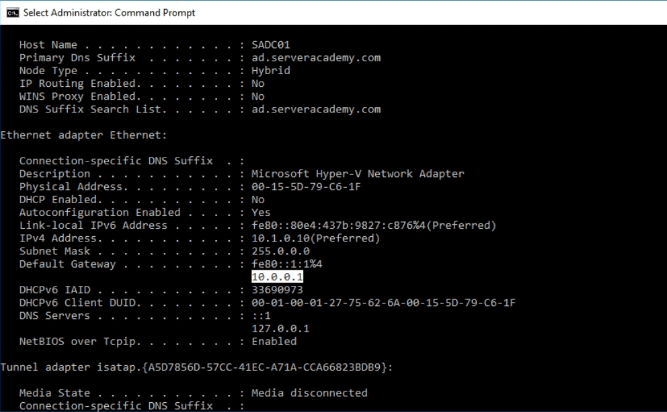Image resolution: width=667 pixels, height=412 pixels.
Task: Click the window title 'Select Administrator: Command Prompt'
Action: click(109, 13)
